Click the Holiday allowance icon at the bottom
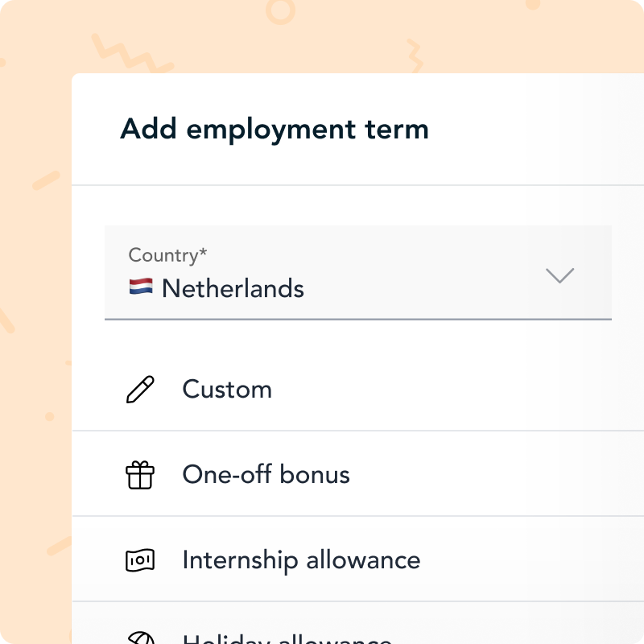The image size is (644, 644). 140,638
